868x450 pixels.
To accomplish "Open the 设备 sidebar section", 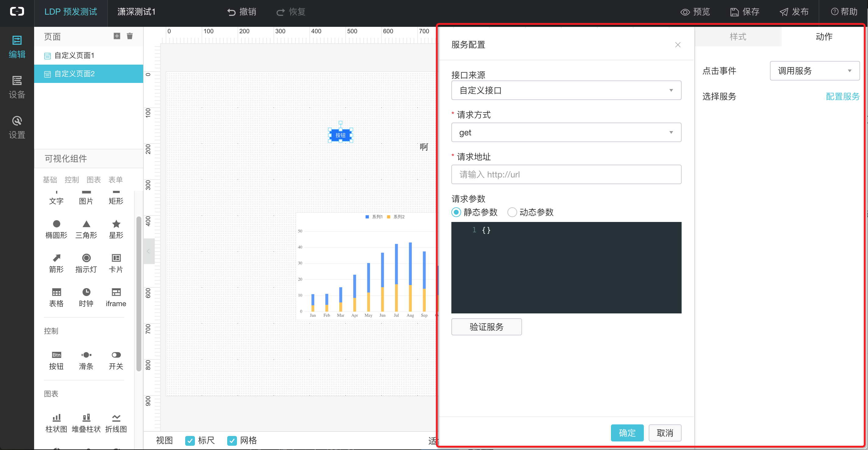I will coord(17,87).
